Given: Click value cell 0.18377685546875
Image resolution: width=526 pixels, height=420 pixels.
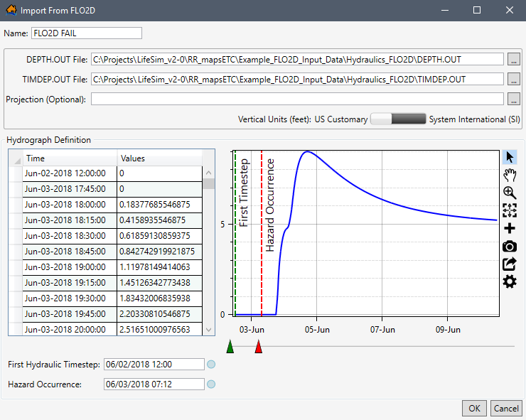Looking at the screenshot, I should point(160,205).
